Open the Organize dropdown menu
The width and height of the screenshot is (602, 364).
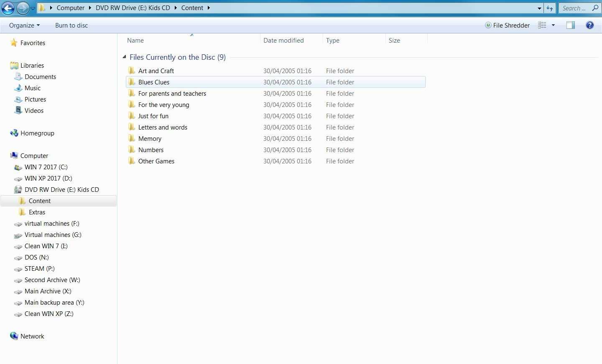[x=24, y=25]
